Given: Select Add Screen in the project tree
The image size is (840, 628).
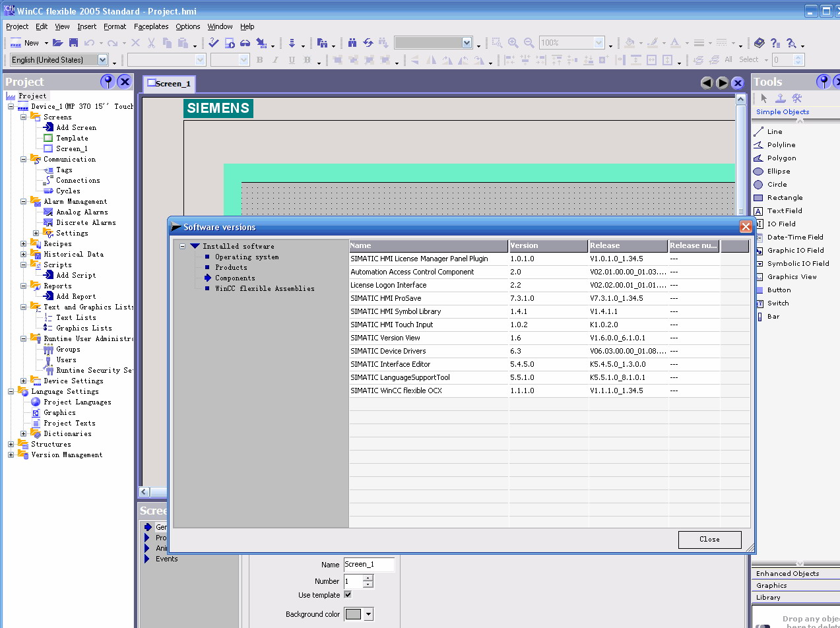Looking at the screenshot, I should (x=76, y=128).
